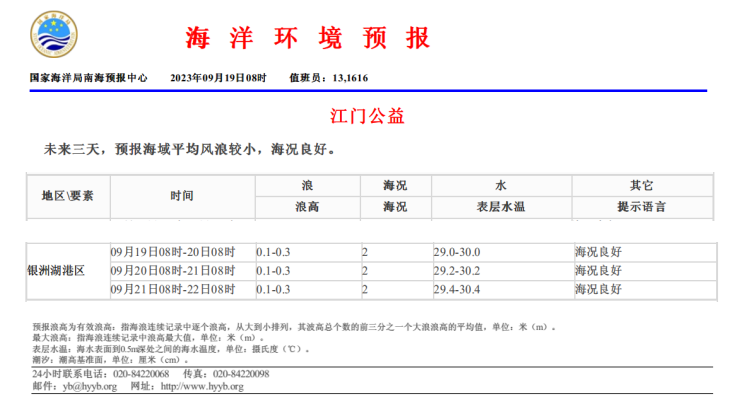
Task: Click the 时间 column header
Action: 182,196
